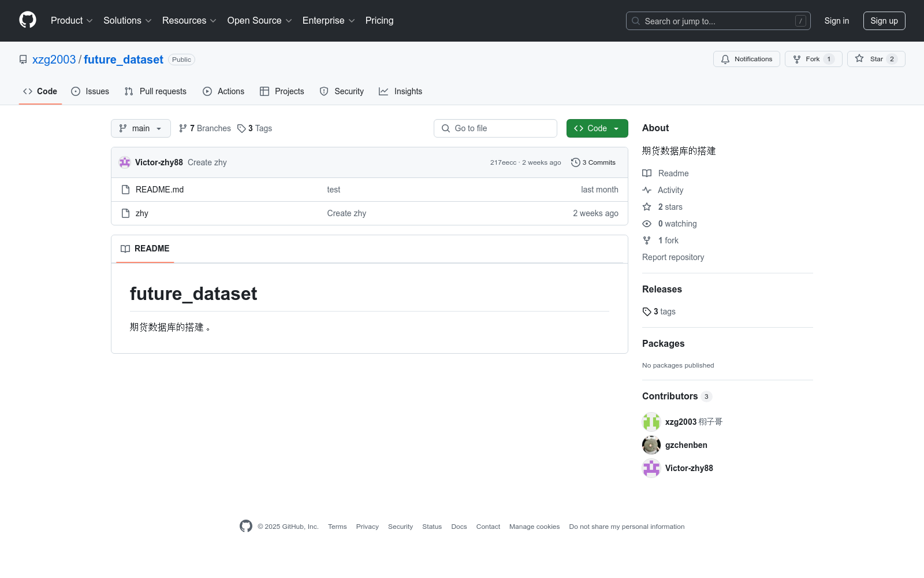View the 7 Branches link
This screenshot has width=924, height=578.
205,128
